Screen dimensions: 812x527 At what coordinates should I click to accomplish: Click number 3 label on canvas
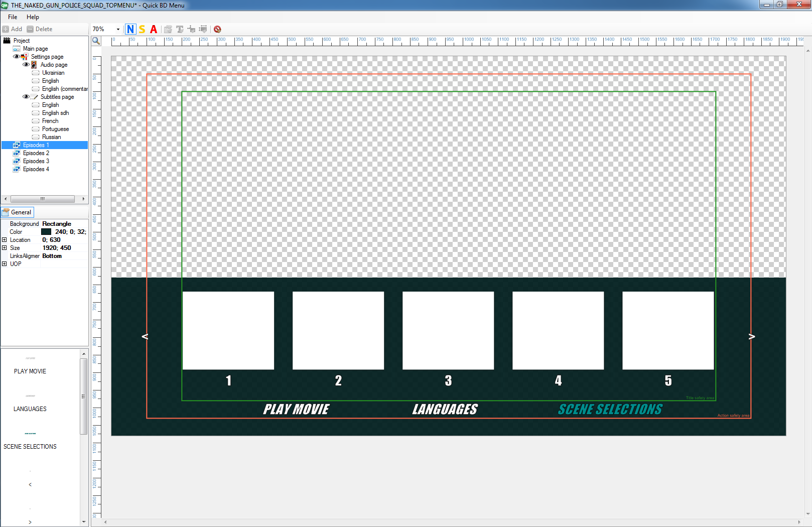448,381
